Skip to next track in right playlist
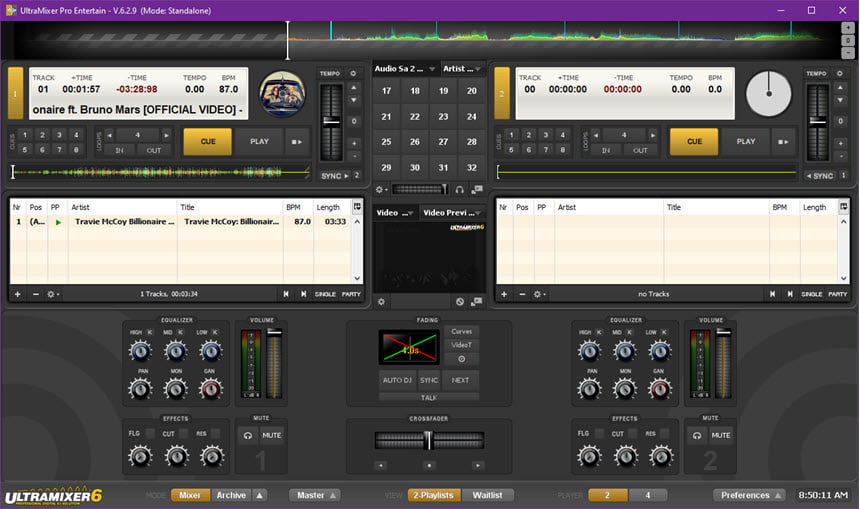Screen dimensions: 860x509 click(x=790, y=294)
